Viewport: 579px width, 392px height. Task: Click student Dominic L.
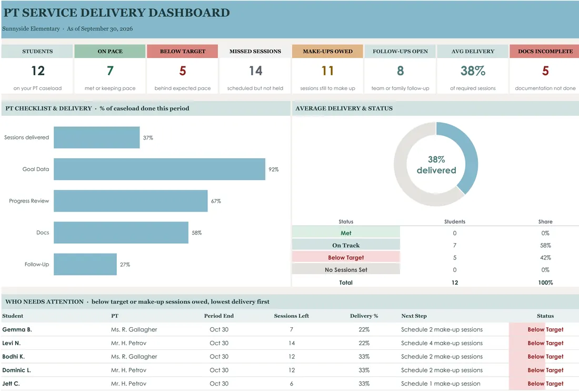pos(17,370)
